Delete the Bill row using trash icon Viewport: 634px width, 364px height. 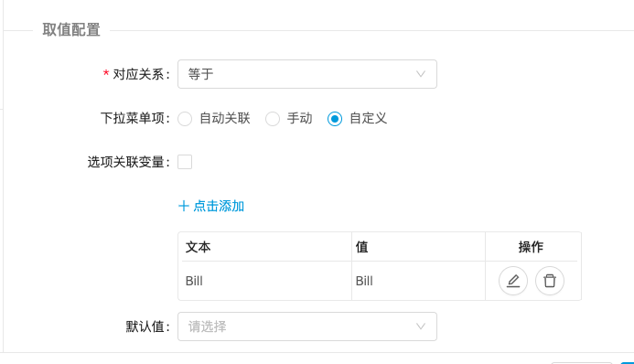pos(550,281)
